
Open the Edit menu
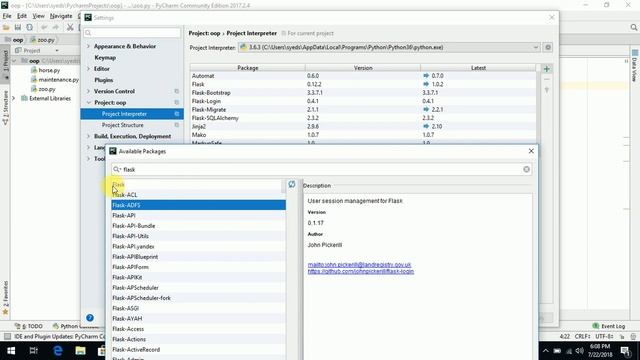tap(22, 16)
